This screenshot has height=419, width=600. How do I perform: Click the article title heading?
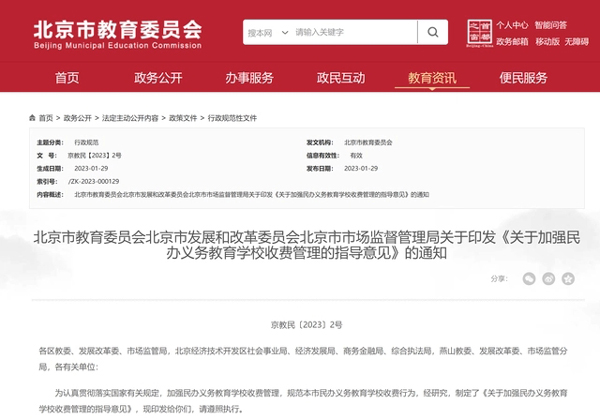(x=307, y=245)
